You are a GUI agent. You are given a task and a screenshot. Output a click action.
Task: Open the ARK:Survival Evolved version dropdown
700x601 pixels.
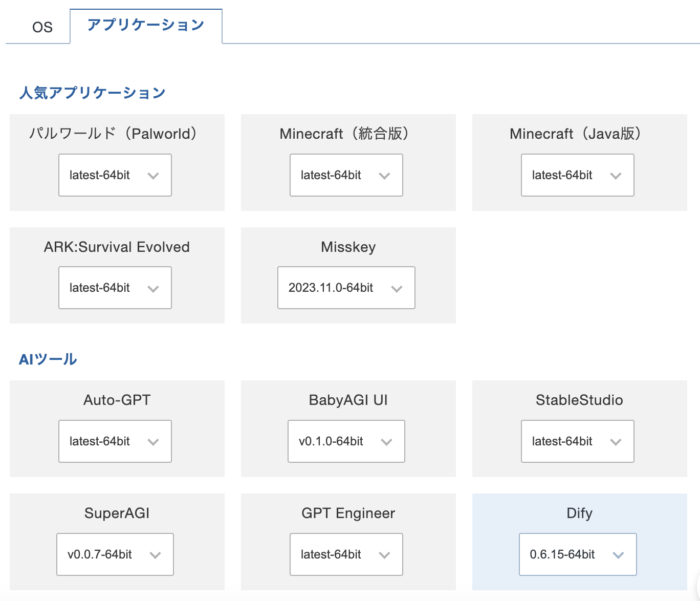click(x=115, y=288)
